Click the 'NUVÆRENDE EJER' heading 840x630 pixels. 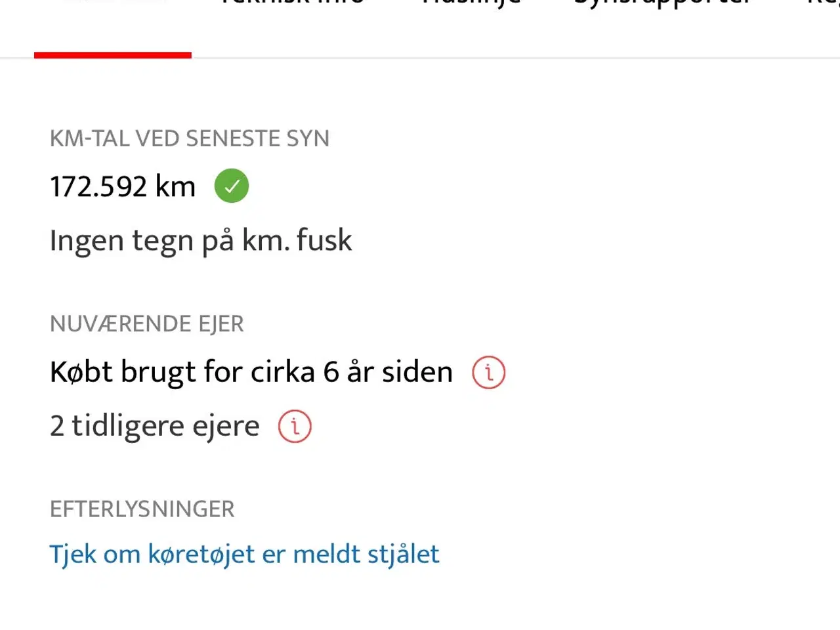pyautogui.click(x=147, y=324)
